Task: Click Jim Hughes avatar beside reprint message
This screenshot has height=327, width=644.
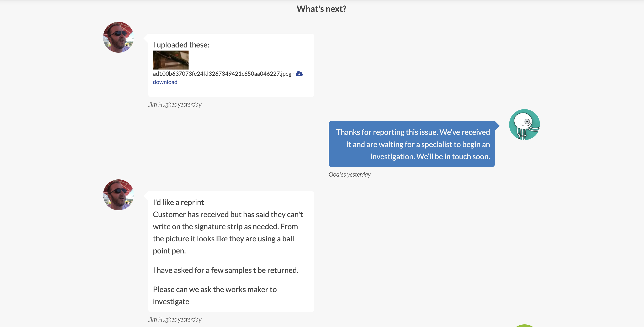Action: pyautogui.click(x=118, y=195)
